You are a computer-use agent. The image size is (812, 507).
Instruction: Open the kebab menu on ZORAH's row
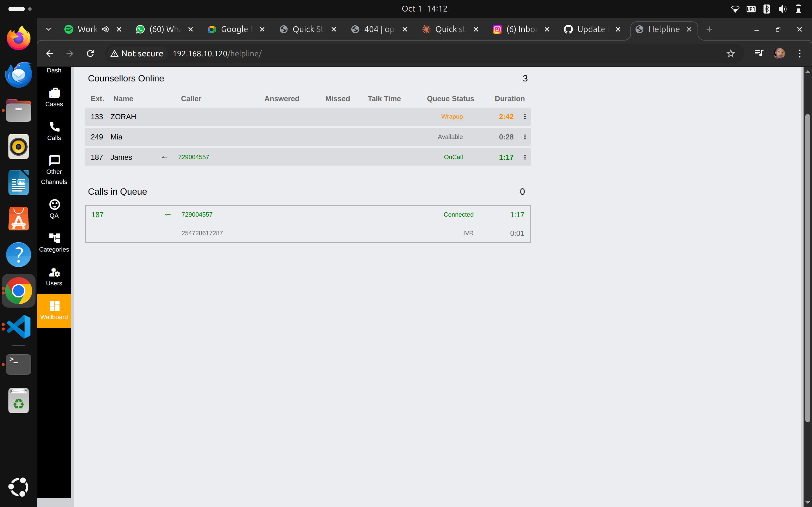[x=524, y=117]
